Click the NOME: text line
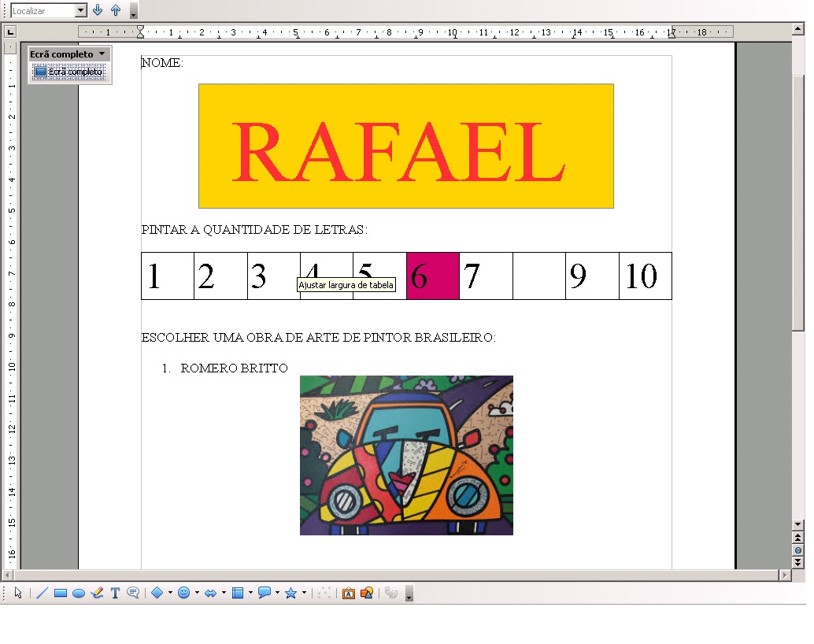The height and width of the screenshot is (644, 814). tap(162, 63)
